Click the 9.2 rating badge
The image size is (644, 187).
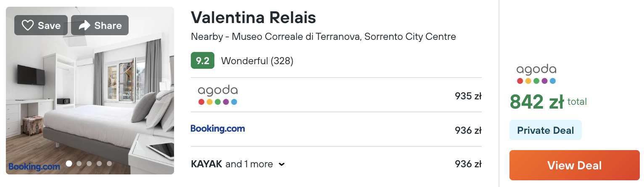point(203,61)
